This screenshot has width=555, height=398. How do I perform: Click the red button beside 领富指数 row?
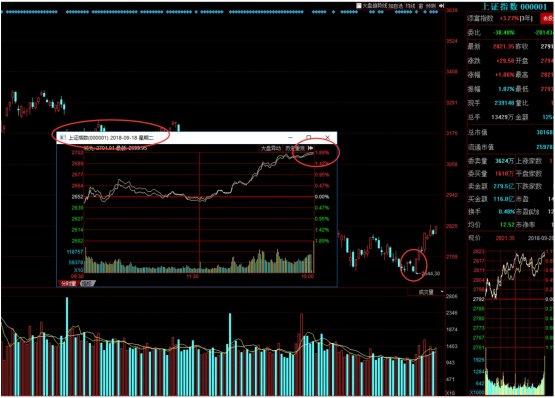(x=548, y=18)
